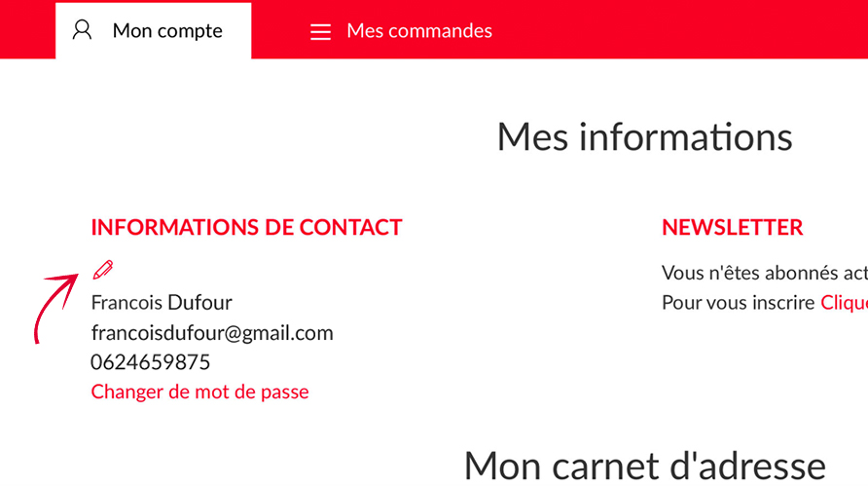
Task: Click the Mon carnet d'adresse heading
Action: (644, 465)
